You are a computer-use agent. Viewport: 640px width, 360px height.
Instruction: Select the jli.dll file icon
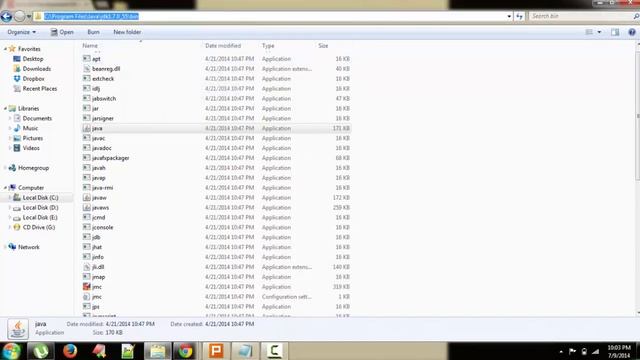tap(87, 267)
